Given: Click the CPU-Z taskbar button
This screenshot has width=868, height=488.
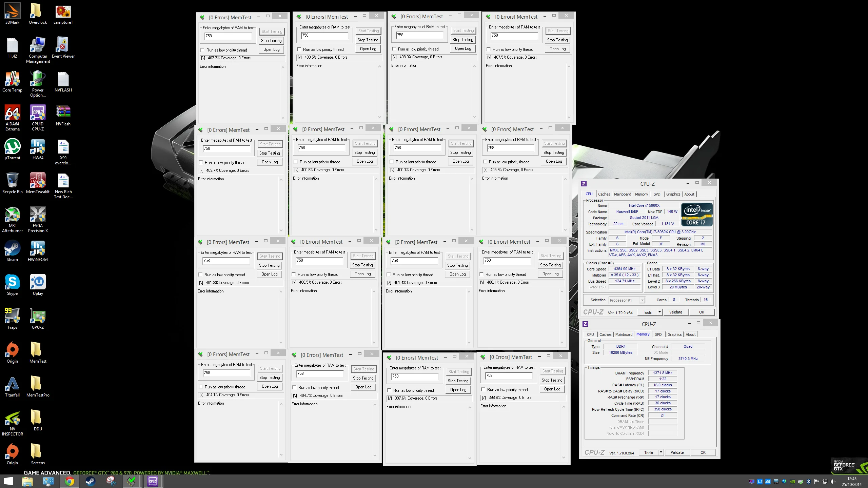Looking at the screenshot, I should (153, 481).
